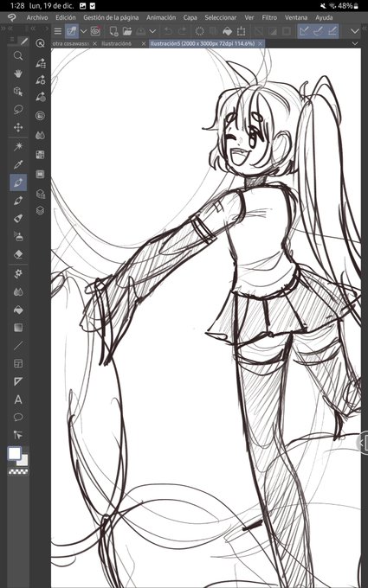Expand the command bar overflow chevron

(x=355, y=31)
